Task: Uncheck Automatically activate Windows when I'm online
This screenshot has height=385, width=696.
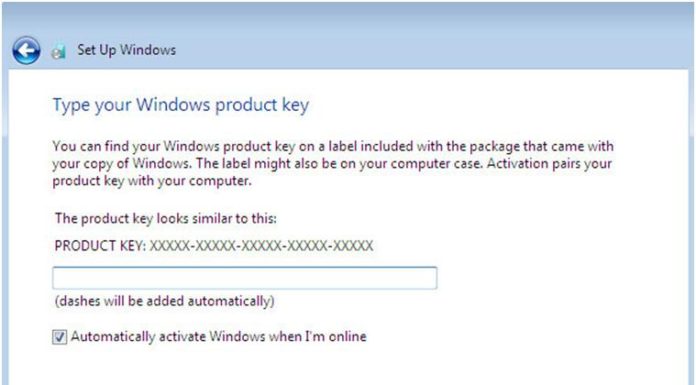Action: pos(59,337)
